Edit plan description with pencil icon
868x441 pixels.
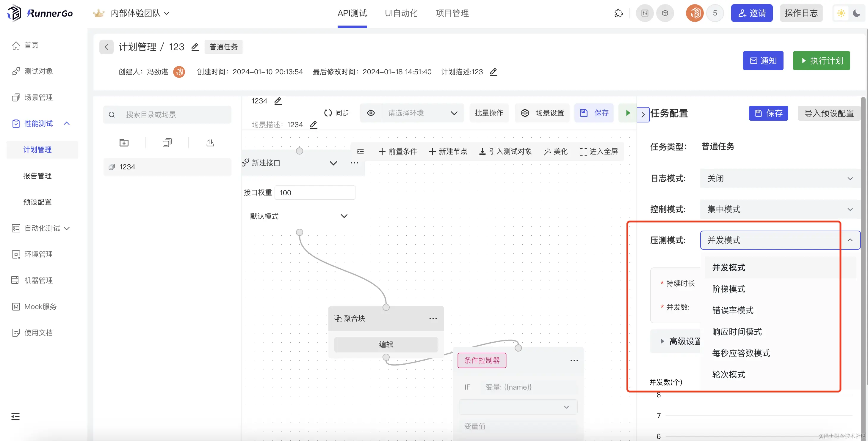point(493,72)
